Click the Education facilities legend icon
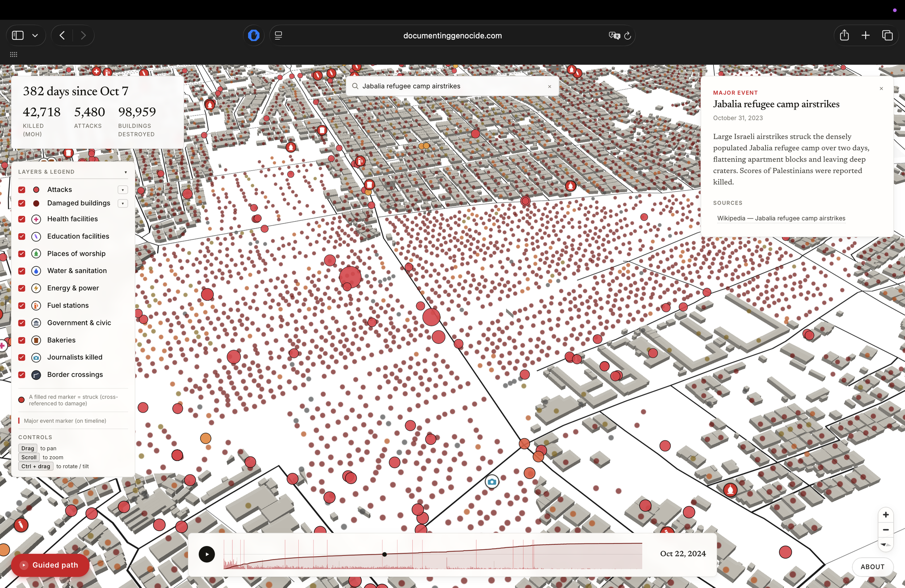 36,236
